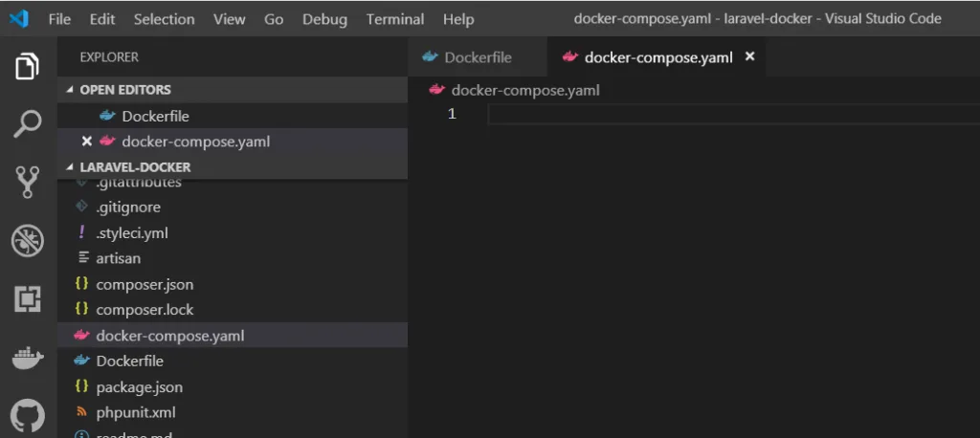Collapse the LARAVEL-DOCKER folder section

tap(69, 167)
